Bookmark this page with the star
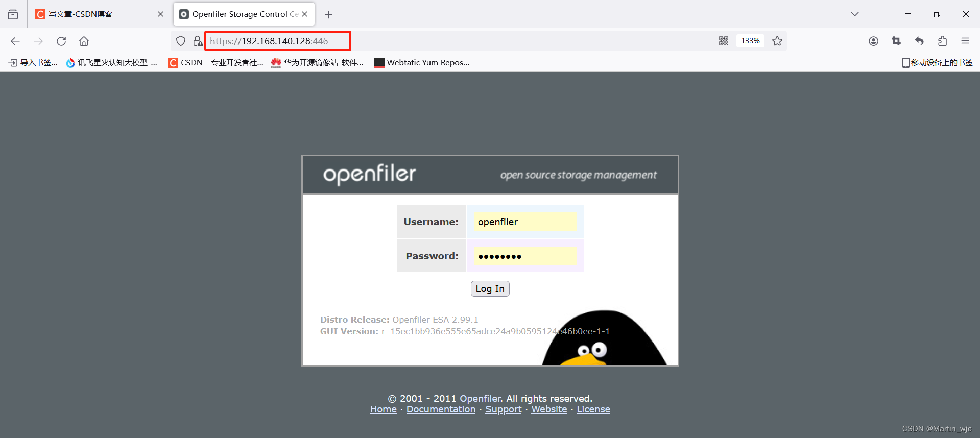Viewport: 980px width, 438px height. [x=777, y=41]
